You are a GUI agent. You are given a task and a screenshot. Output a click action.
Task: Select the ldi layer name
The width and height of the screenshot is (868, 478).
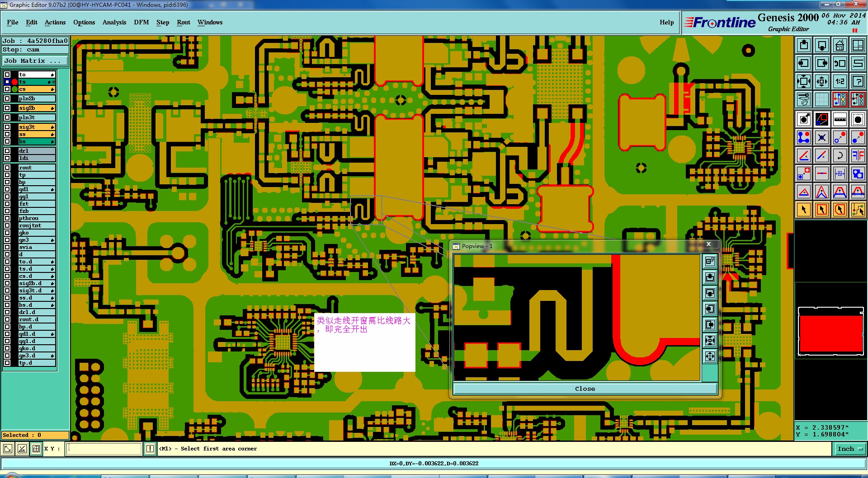(x=37, y=158)
